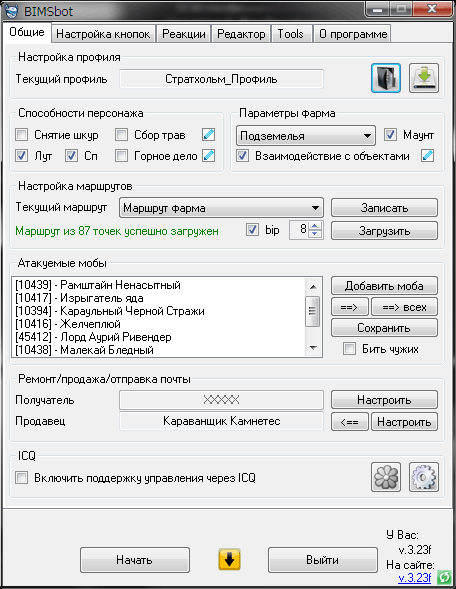This screenshot has width=456, height=589.
Task: Open the Настройка кнопок tab
Action: [103, 34]
